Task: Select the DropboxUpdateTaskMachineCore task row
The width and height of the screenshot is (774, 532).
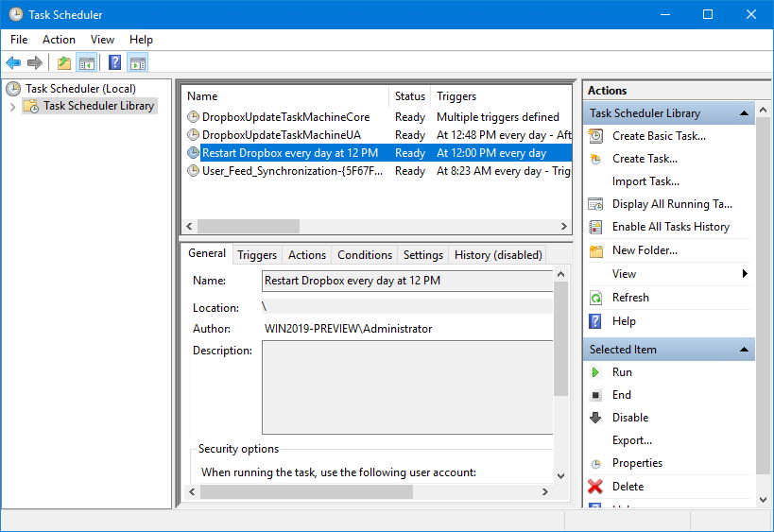Action: pyautogui.click(x=377, y=117)
